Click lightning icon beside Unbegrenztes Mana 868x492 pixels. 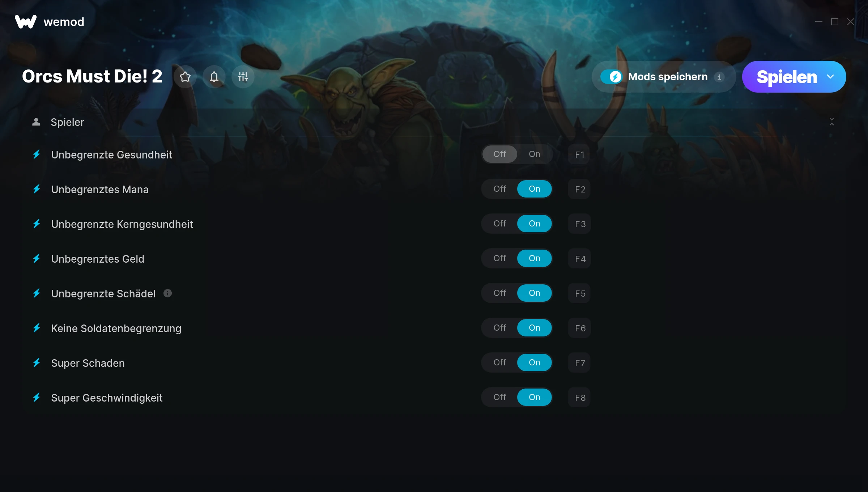(x=37, y=189)
